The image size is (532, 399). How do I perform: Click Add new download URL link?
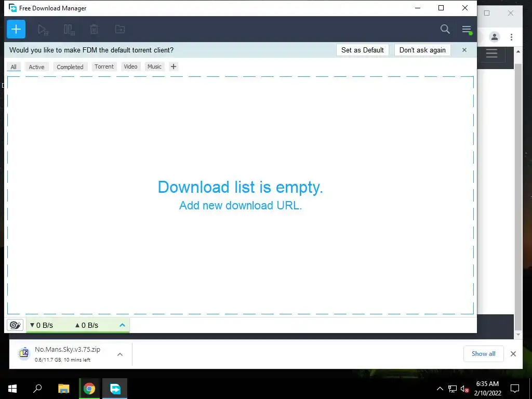click(x=240, y=205)
